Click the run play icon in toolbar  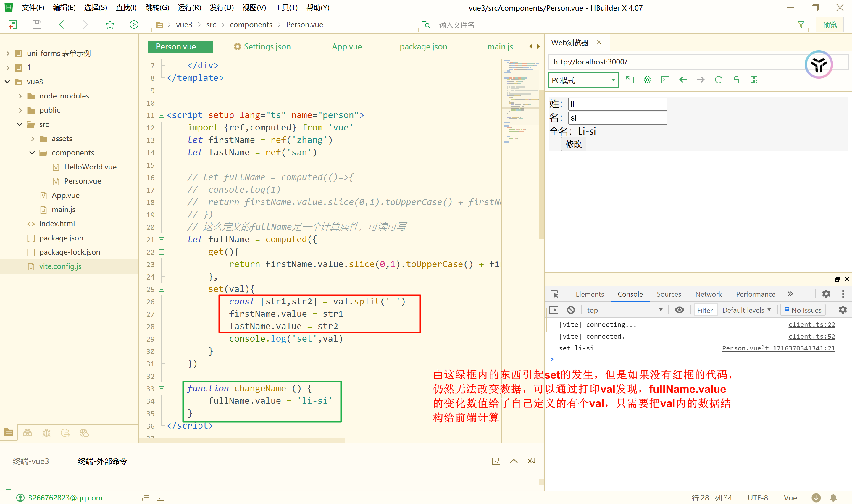[134, 25]
